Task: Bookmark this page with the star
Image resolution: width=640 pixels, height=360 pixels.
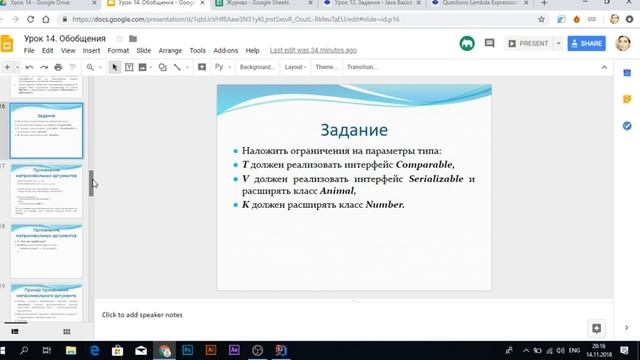Action: pyautogui.click(x=541, y=19)
